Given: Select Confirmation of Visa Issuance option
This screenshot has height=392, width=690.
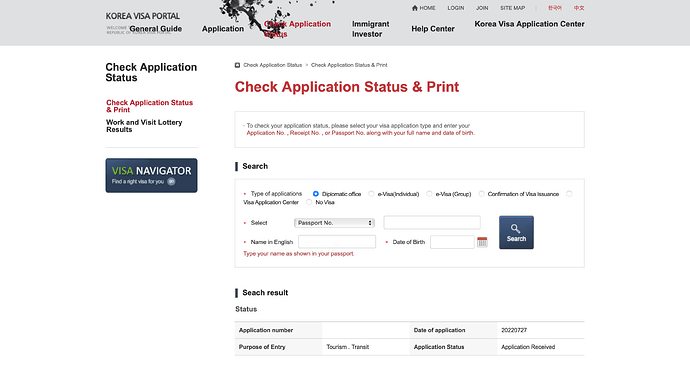Looking at the screenshot, I should (x=481, y=194).
